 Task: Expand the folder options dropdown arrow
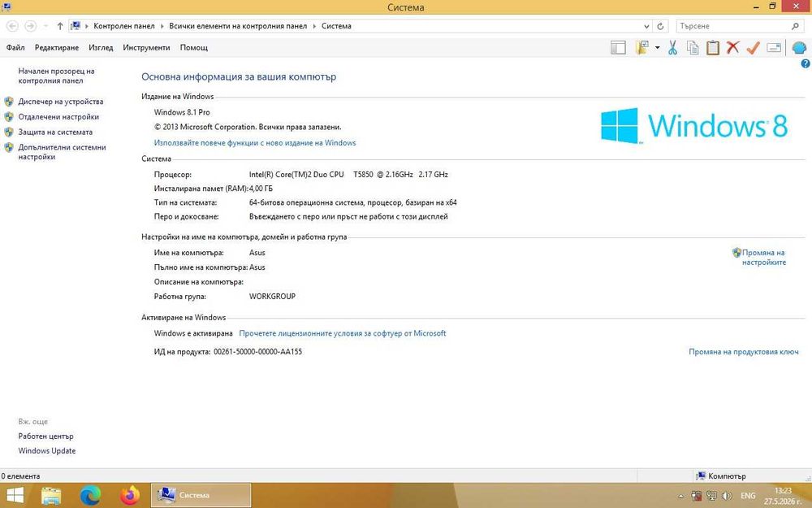pos(657,48)
